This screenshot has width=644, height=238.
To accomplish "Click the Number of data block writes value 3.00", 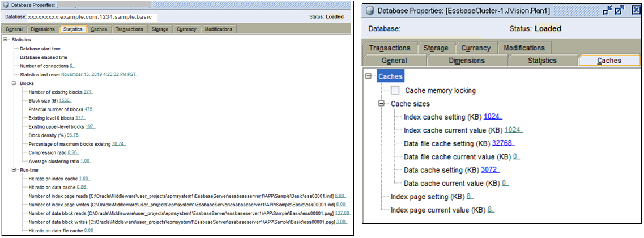I will 342,222.
